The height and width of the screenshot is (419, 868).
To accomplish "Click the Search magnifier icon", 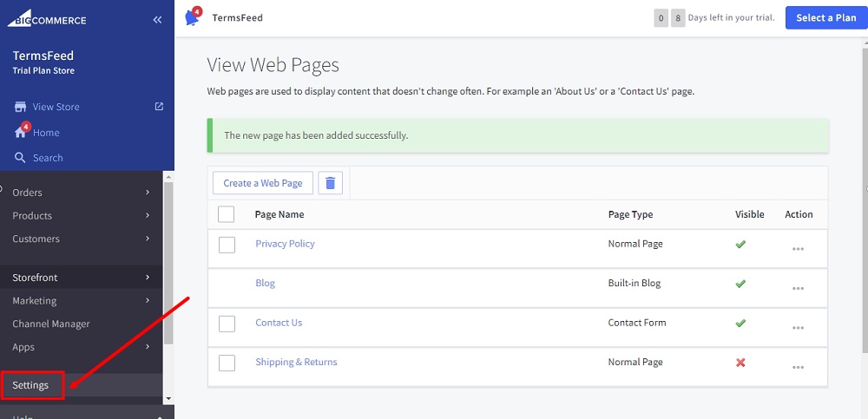I will tap(20, 158).
